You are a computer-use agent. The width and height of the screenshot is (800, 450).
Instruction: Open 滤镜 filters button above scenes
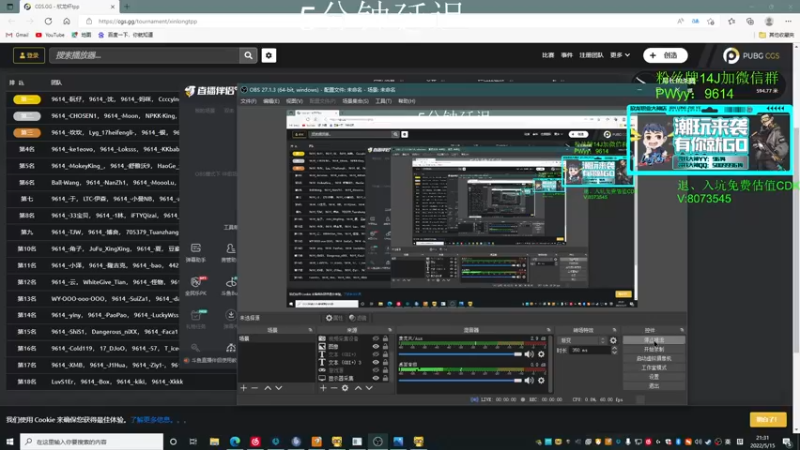coord(359,318)
